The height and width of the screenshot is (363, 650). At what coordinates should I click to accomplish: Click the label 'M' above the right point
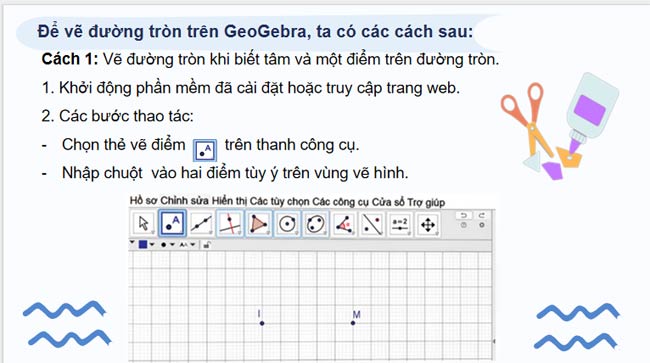coord(357,315)
